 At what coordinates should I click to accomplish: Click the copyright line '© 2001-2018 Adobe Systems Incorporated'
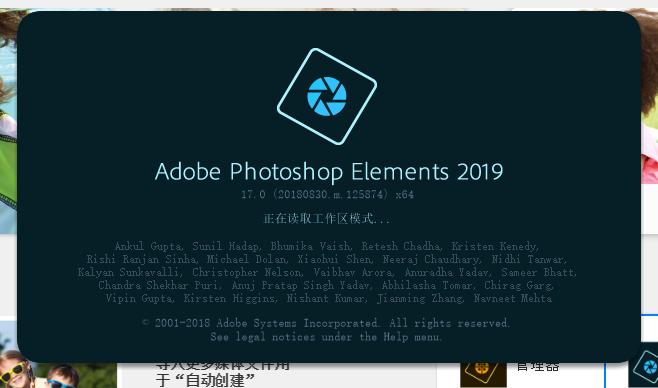(261, 323)
